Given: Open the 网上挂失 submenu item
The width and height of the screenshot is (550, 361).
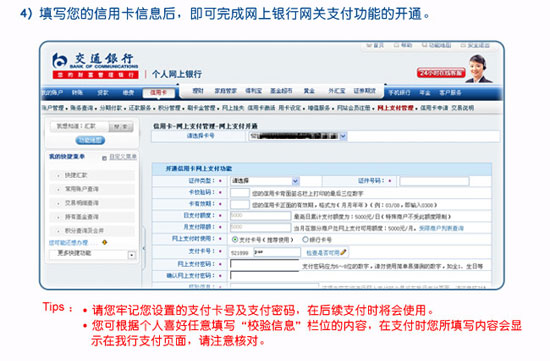Looking at the screenshot, I should (233, 108).
